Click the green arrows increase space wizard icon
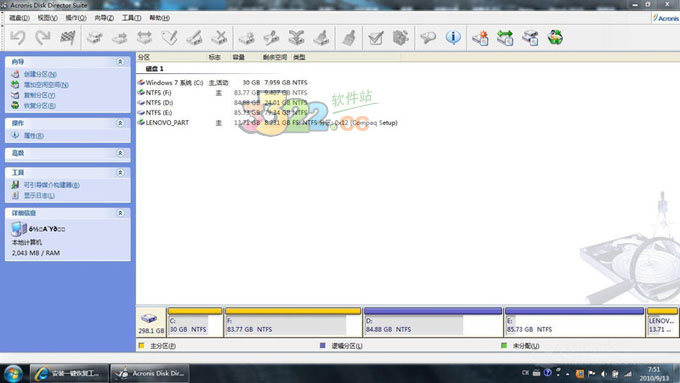Screen dimensions: 680x383 coord(505,38)
